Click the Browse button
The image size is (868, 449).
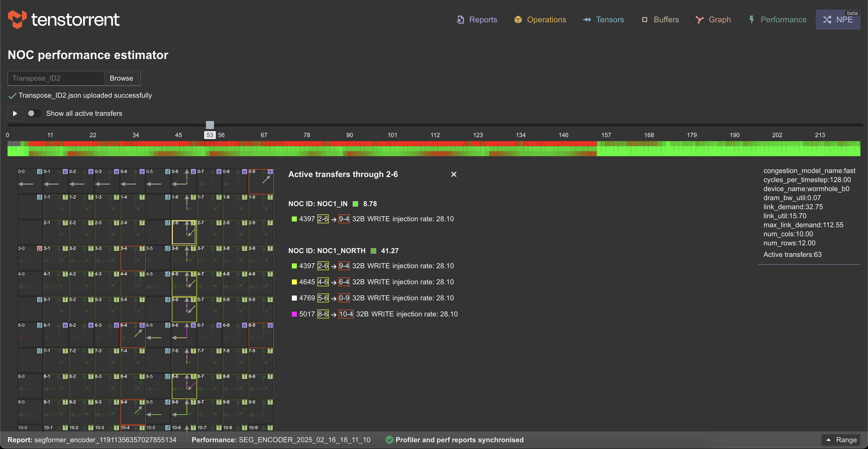[x=121, y=78]
